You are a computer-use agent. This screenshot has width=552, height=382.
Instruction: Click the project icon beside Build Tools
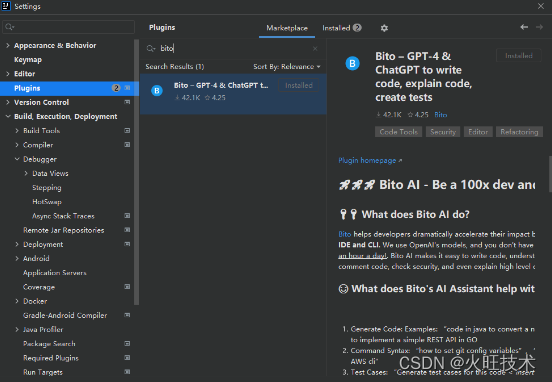pyautogui.click(x=127, y=131)
